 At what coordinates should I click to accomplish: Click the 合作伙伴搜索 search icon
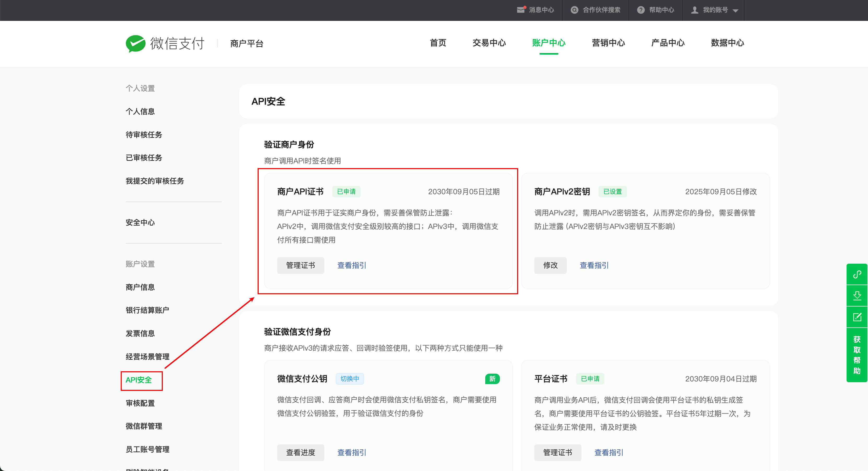point(574,10)
